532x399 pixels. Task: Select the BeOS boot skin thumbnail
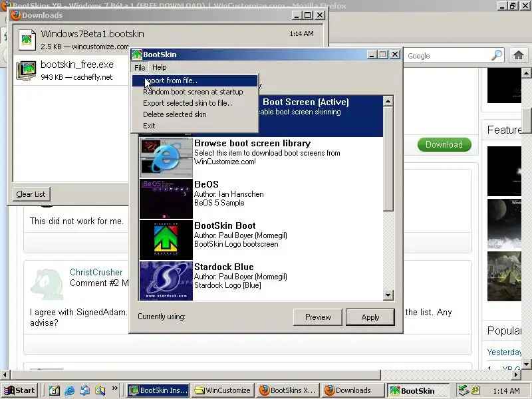pyautogui.click(x=166, y=198)
